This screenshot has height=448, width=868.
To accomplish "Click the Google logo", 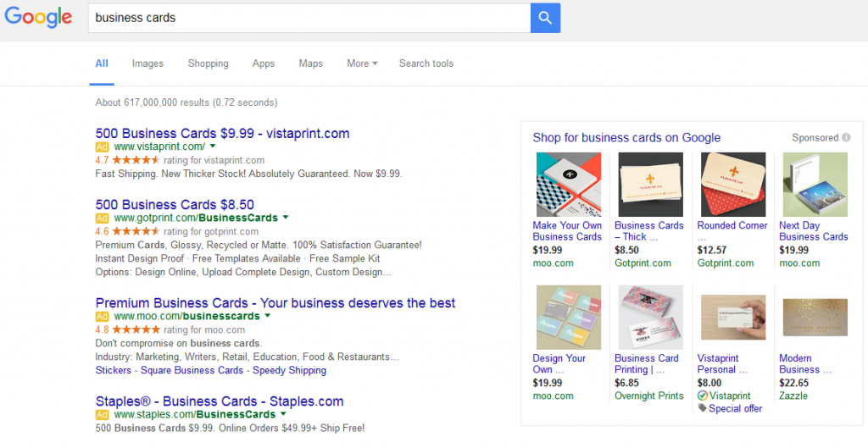I will 38,18.
